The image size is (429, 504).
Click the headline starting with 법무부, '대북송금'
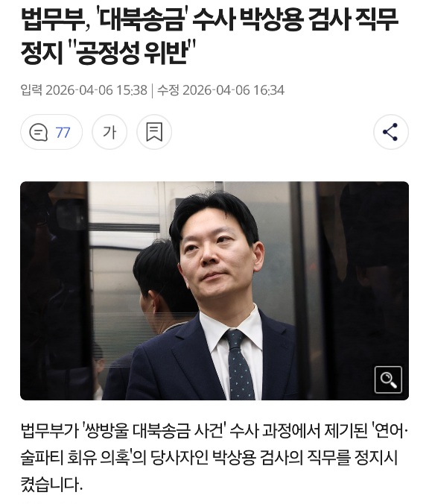[210, 37]
